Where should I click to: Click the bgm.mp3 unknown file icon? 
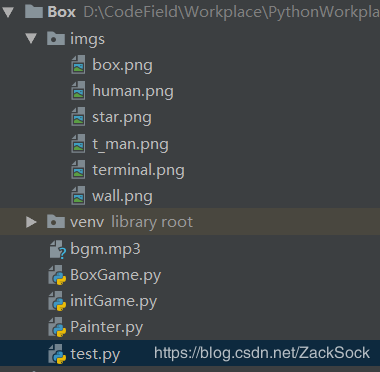click(x=57, y=250)
